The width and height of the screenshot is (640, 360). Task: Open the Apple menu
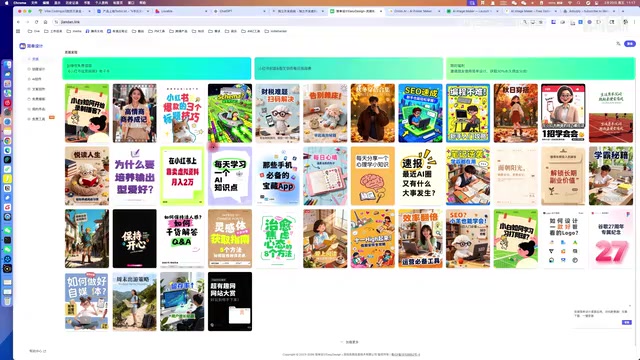[x=6, y=2]
